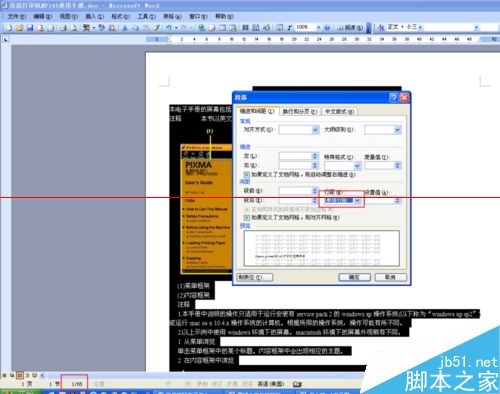Click the Redo arrow icon

[x=184, y=28]
